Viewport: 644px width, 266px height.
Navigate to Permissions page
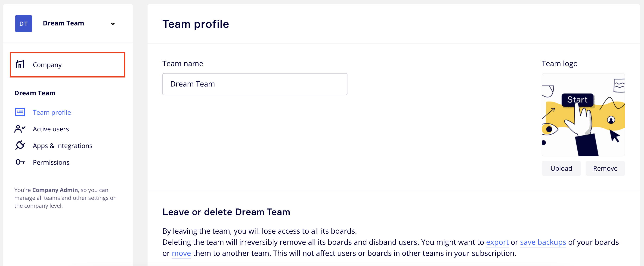51,163
